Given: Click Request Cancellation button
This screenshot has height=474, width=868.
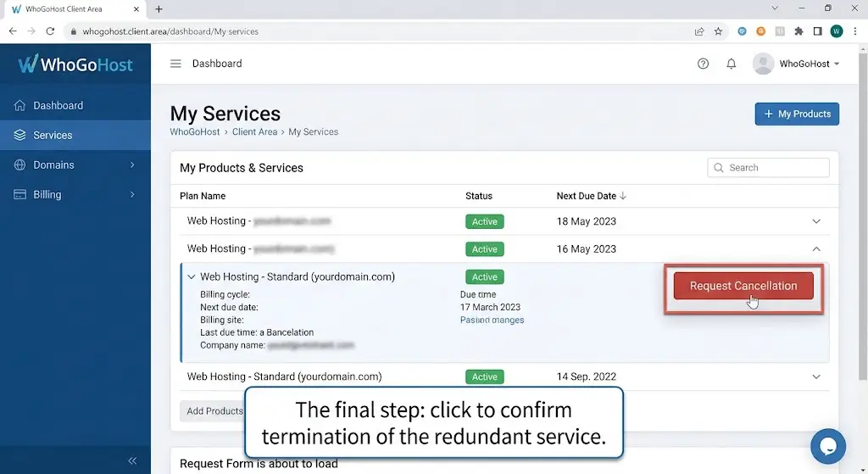Looking at the screenshot, I should [743, 286].
